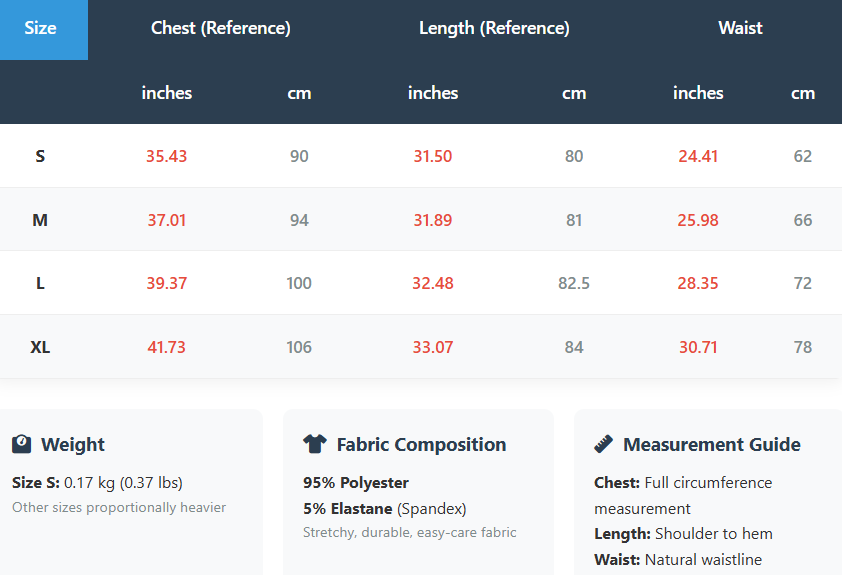The width and height of the screenshot is (842, 575).
Task: Click the Chest (Reference) column header
Action: pos(221,28)
